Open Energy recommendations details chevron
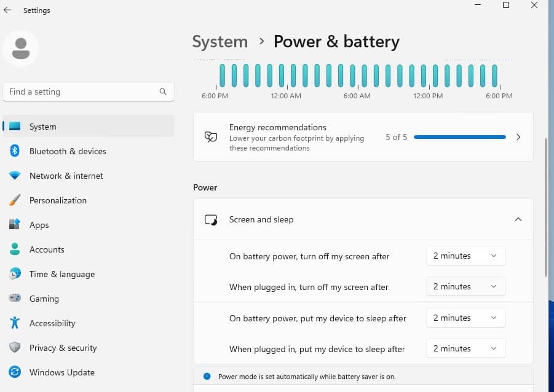Viewport: 554px width, 392px height. coord(518,137)
